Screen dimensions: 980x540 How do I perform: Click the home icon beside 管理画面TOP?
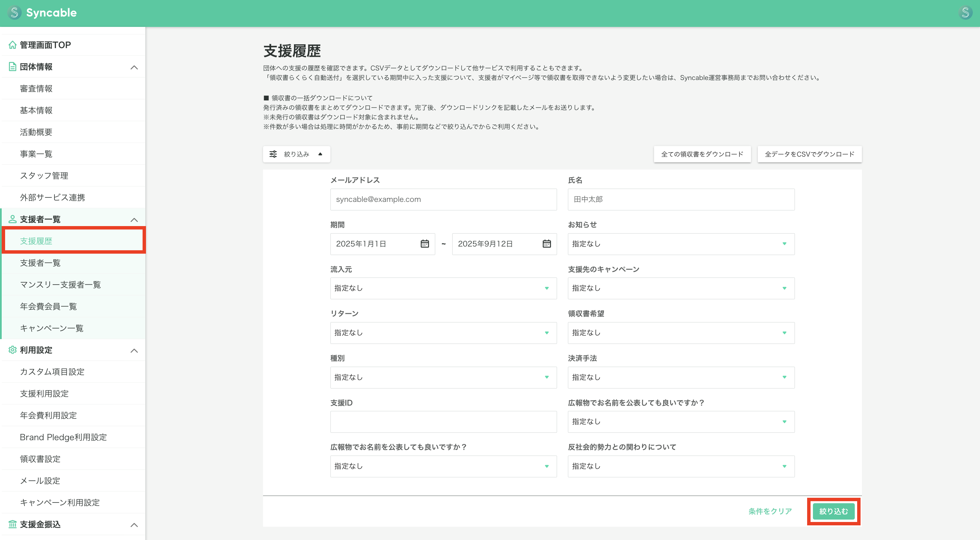click(12, 45)
